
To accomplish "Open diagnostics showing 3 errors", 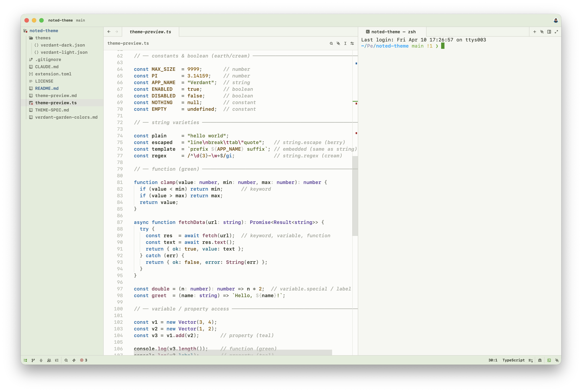I will click(x=83, y=360).
